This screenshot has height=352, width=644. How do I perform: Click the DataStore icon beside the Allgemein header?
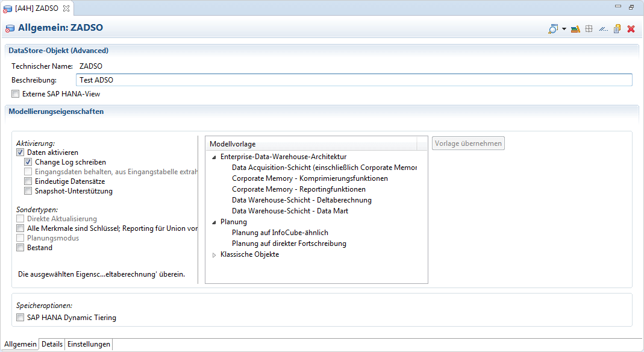pos(10,28)
